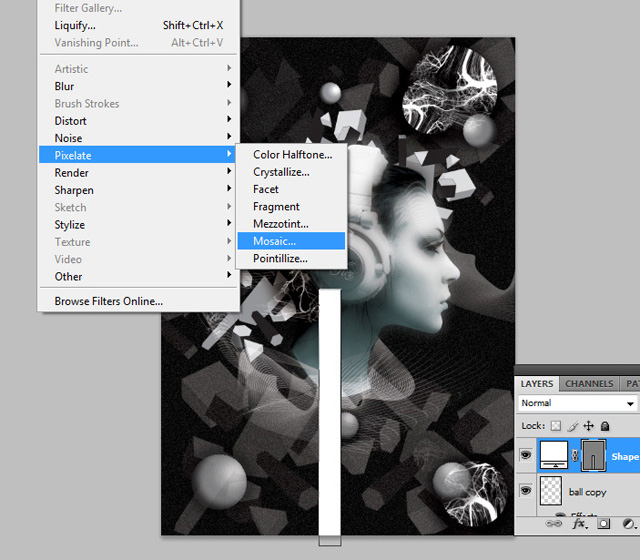This screenshot has height=560, width=640.
Task: Click Browse Filters Online
Action: tap(108, 301)
